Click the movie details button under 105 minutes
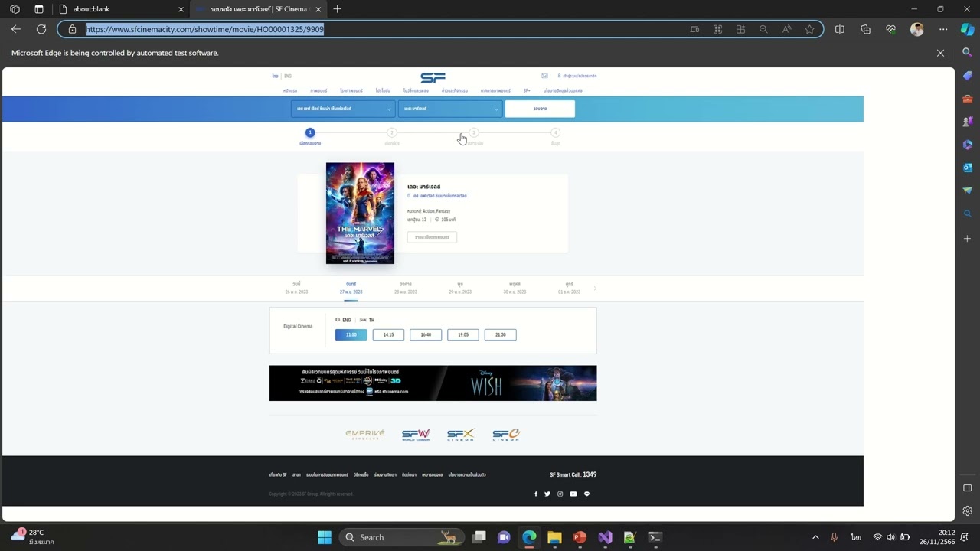Screen dimensions: 980x551 pos(432,237)
